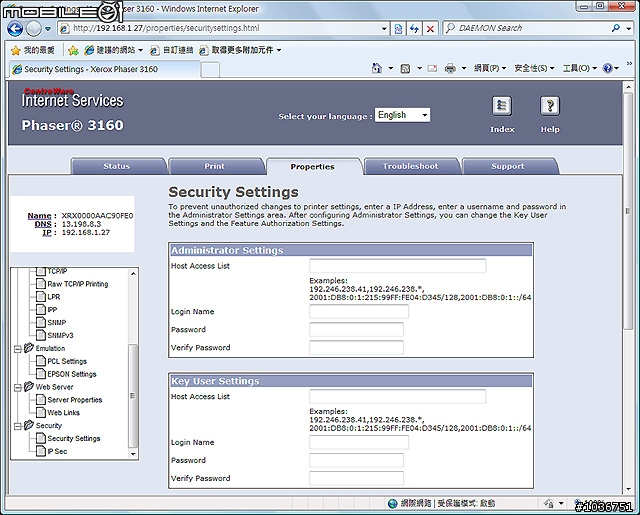Image resolution: width=640 pixels, height=515 pixels.
Task: Click the navigation tree scroll down arrow
Action: (x=133, y=454)
